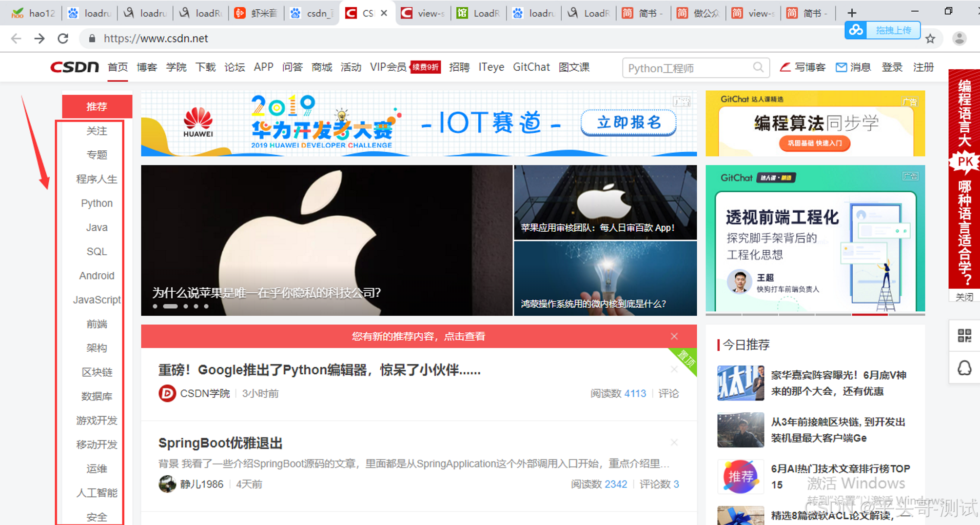
Task: Click 您有新的推荐内容 notice text
Action: [418, 336]
